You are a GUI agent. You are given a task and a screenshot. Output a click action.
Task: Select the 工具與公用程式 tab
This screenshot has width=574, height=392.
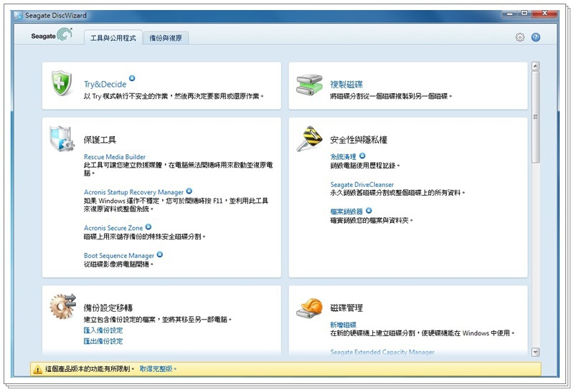[113, 38]
